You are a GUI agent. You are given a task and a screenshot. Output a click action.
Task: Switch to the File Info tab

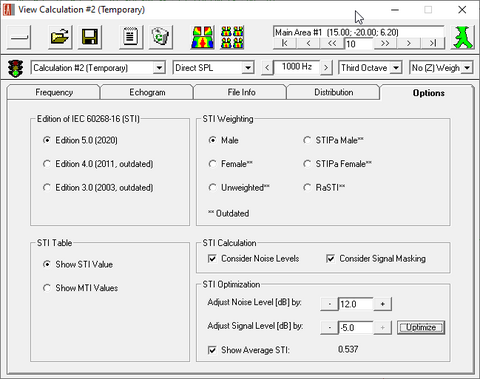pos(241,92)
